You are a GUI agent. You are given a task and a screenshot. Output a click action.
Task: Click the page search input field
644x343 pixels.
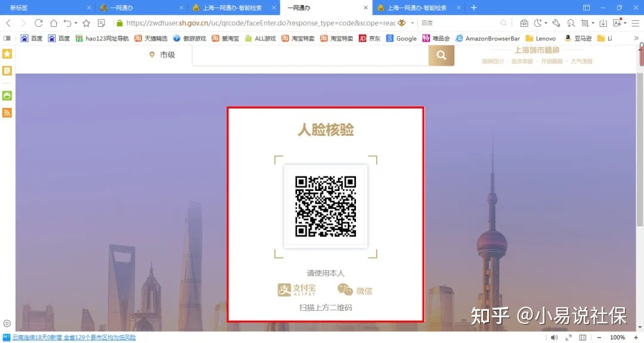(x=311, y=55)
